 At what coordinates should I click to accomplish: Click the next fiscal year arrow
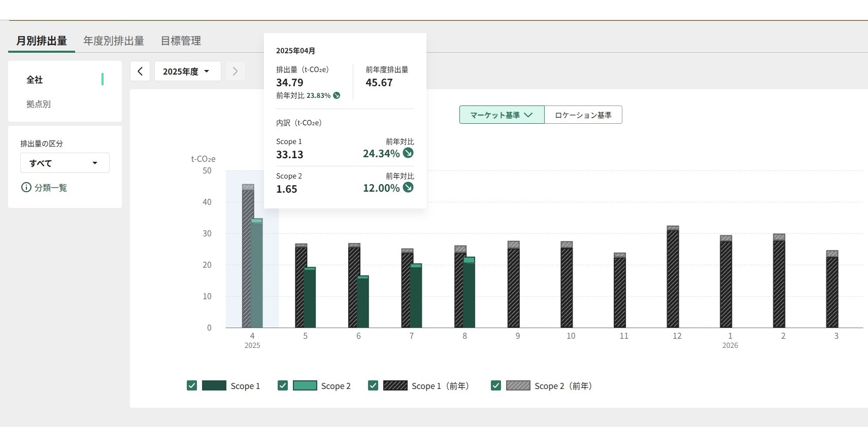[x=235, y=71]
